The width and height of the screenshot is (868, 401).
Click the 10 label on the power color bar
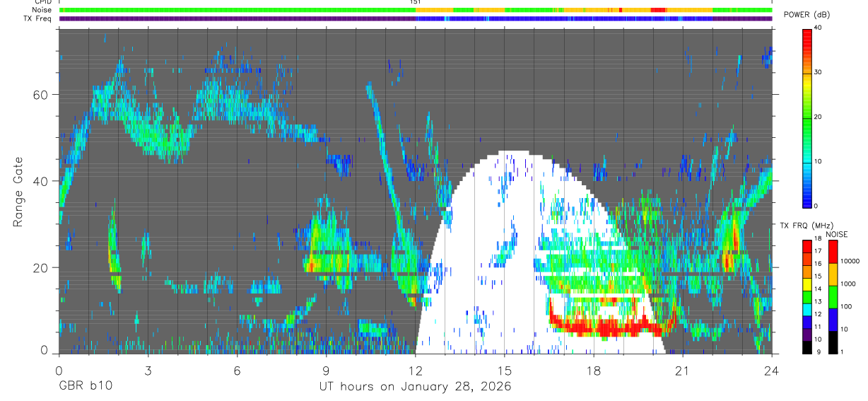click(817, 161)
